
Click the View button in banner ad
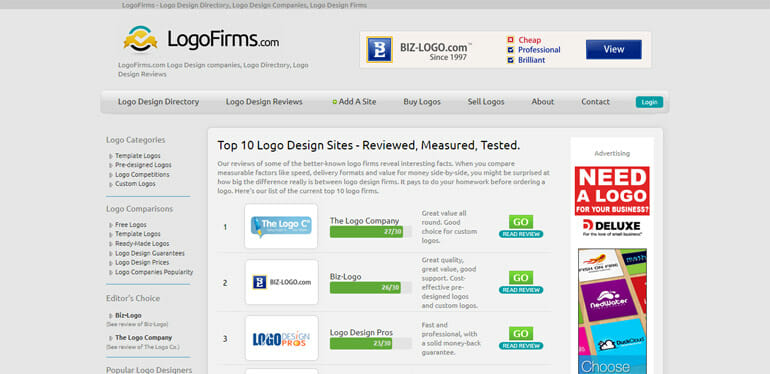[x=613, y=50]
